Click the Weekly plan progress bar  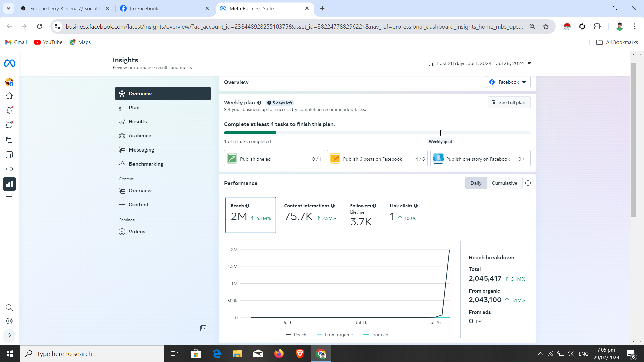pyautogui.click(x=377, y=133)
